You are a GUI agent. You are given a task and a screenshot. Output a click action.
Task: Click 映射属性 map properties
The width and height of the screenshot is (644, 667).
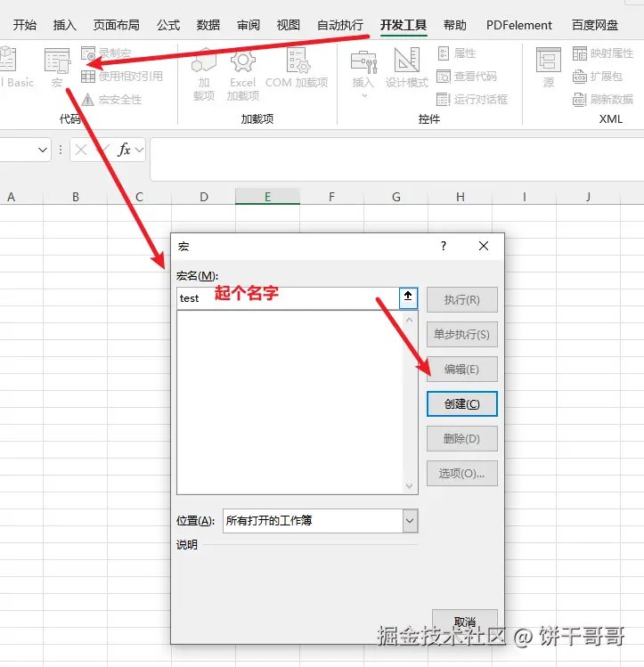tap(603, 53)
